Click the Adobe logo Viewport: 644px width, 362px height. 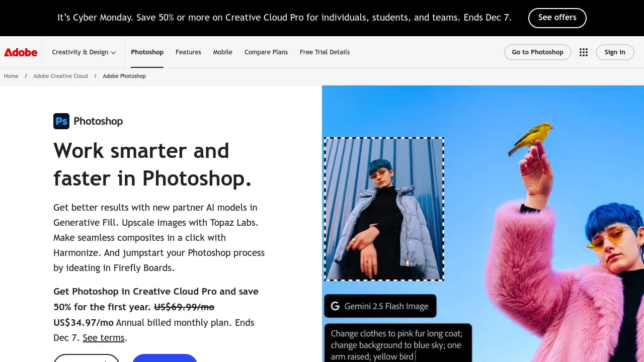20,52
